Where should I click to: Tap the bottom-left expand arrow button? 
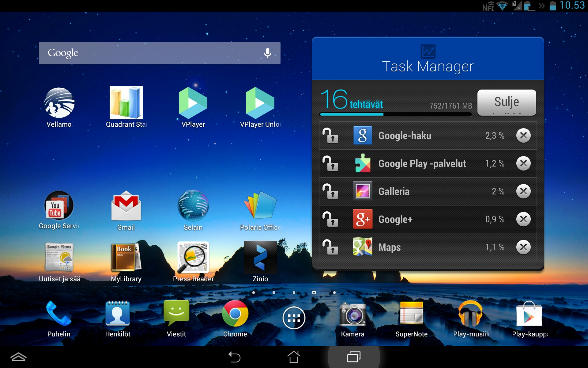(x=18, y=357)
